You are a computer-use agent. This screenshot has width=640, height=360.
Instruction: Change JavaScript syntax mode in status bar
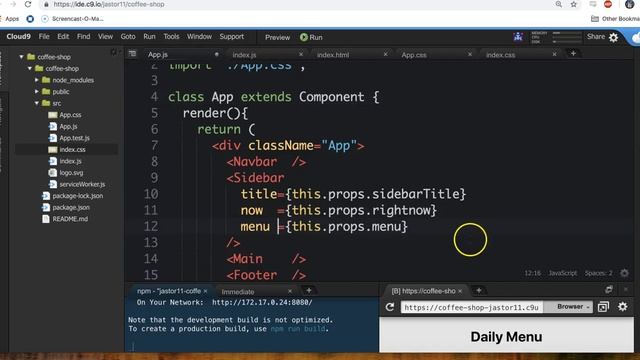click(563, 273)
